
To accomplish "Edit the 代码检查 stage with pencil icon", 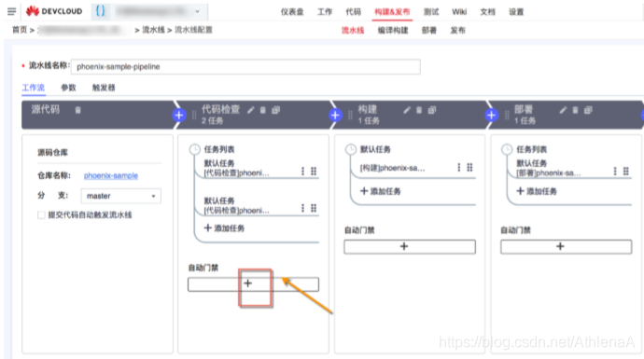I will (x=251, y=110).
